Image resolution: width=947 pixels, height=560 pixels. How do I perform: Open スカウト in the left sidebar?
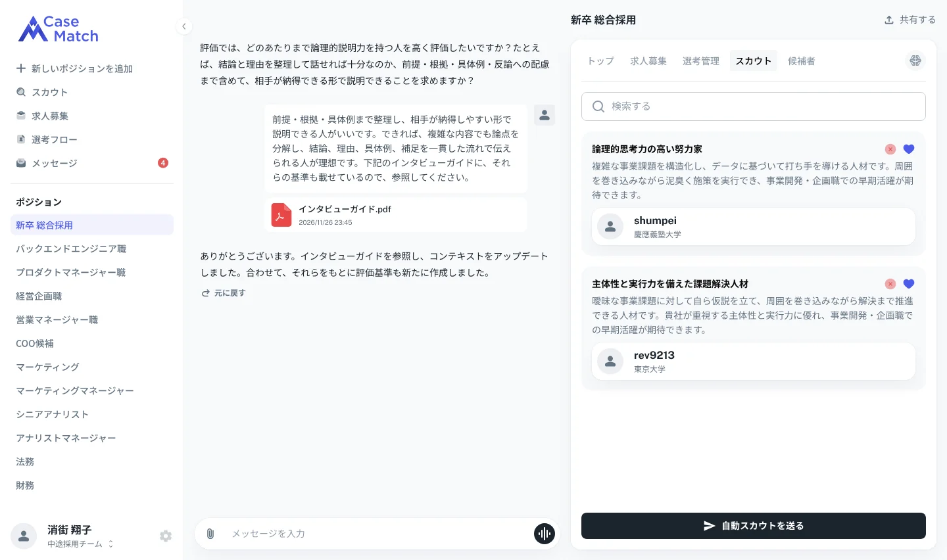coord(92,92)
